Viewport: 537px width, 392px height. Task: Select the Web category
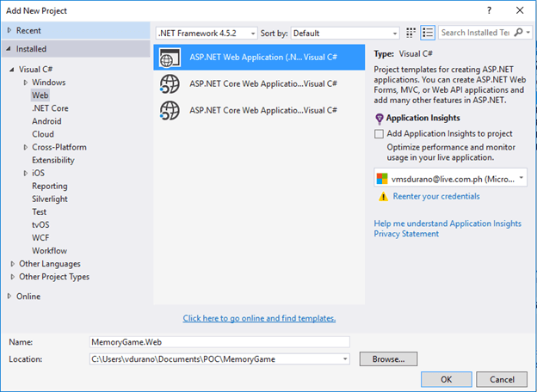coord(40,95)
